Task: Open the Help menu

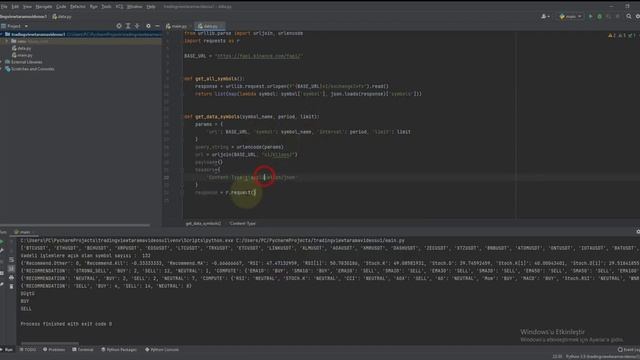Action: (151, 7)
